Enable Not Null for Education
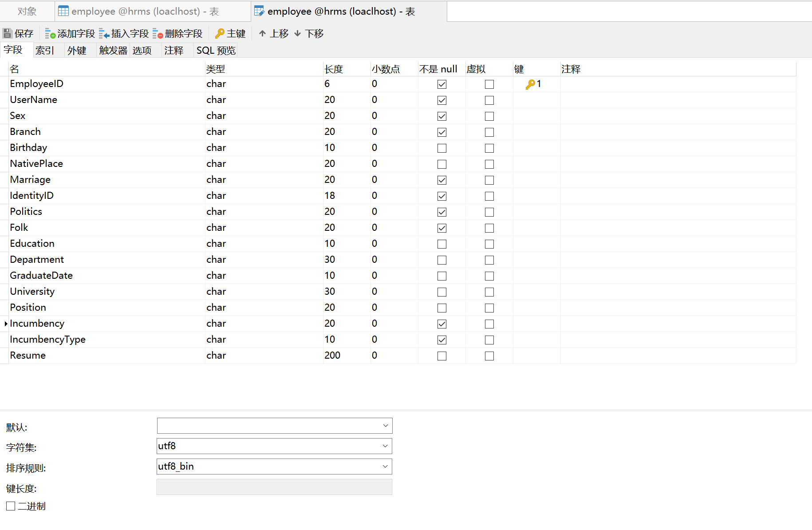Viewport: 812px width, 530px height. pos(442,244)
